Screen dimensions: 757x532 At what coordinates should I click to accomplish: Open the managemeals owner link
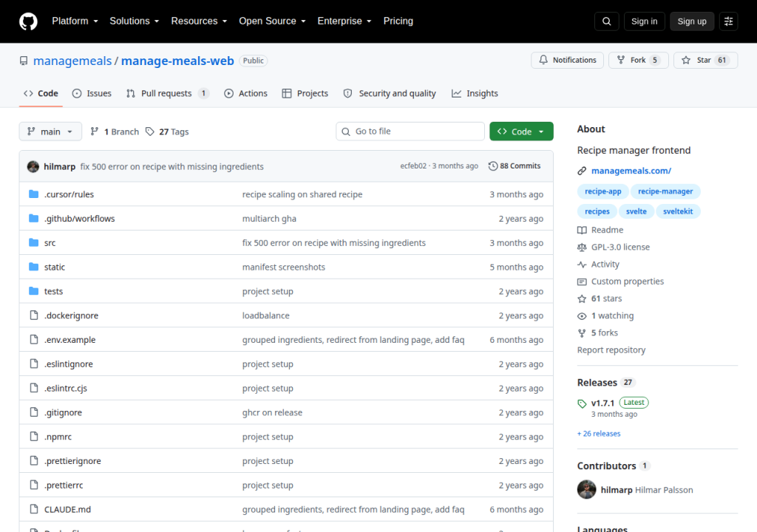click(x=72, y=61)
